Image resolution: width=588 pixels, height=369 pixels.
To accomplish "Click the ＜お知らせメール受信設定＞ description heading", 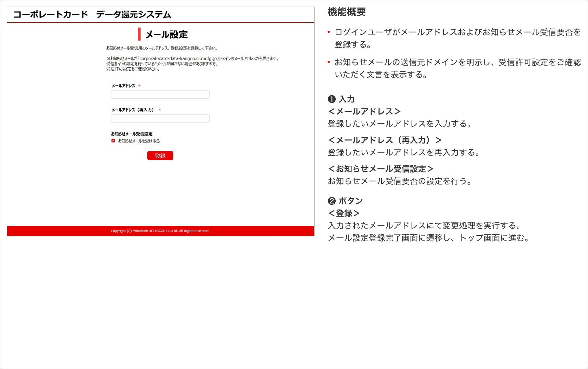I will 380,169.
